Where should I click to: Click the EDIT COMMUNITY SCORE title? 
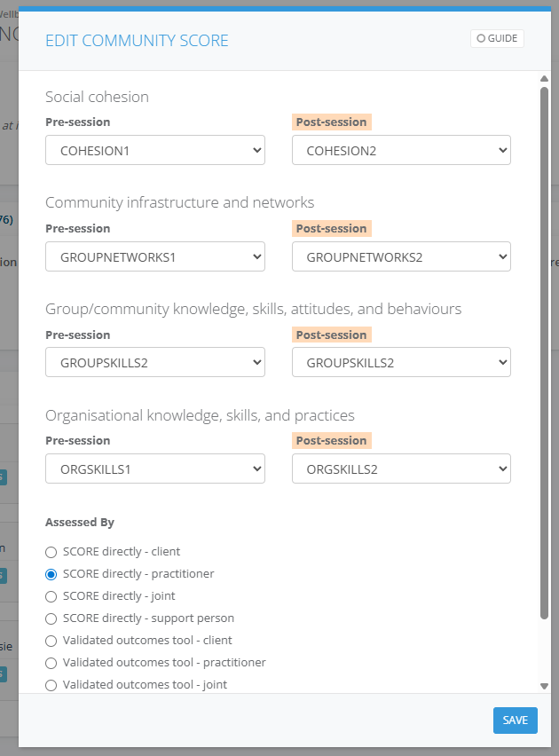(137, 41)
